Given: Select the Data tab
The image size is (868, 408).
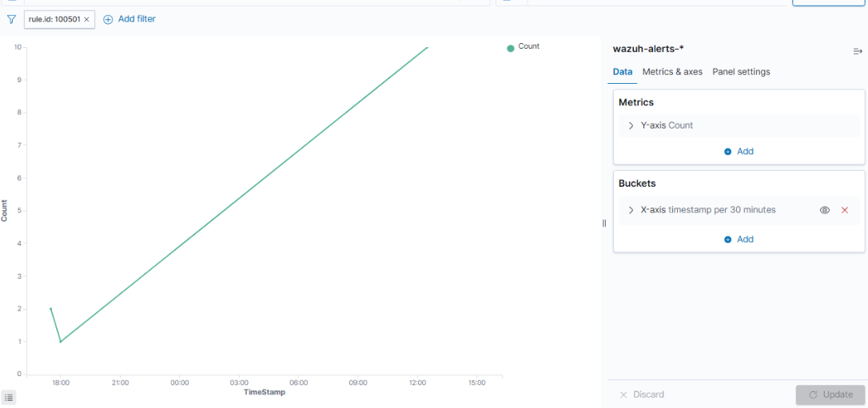Looking at the screenshot, I should pos(622,72).
